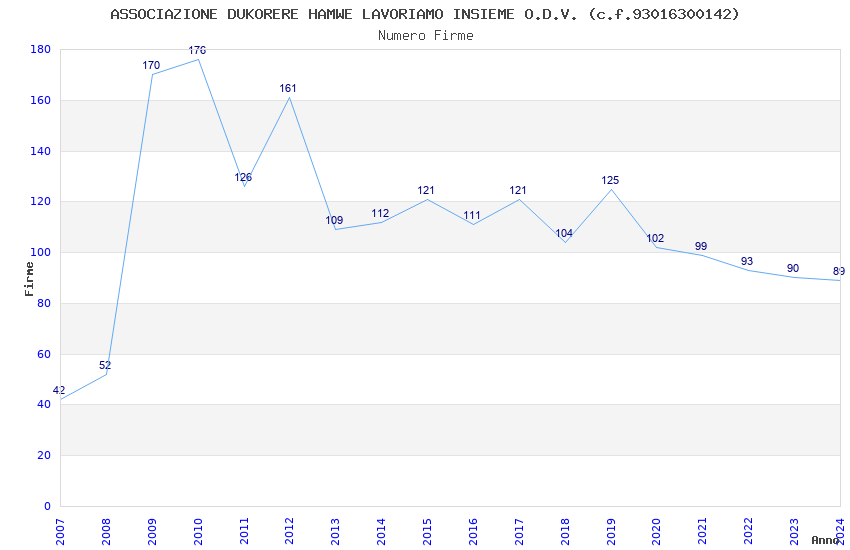This screenshot has width=850, height=550.
Task: Click the 2008 x-axis year tick
Action: [106, 531]
